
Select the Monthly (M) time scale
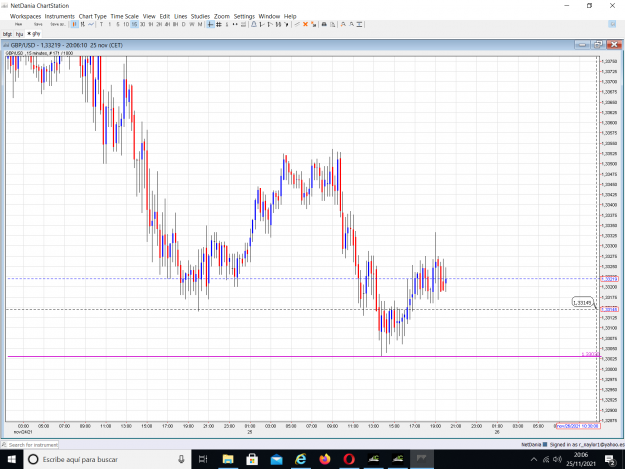pos(200,24)
